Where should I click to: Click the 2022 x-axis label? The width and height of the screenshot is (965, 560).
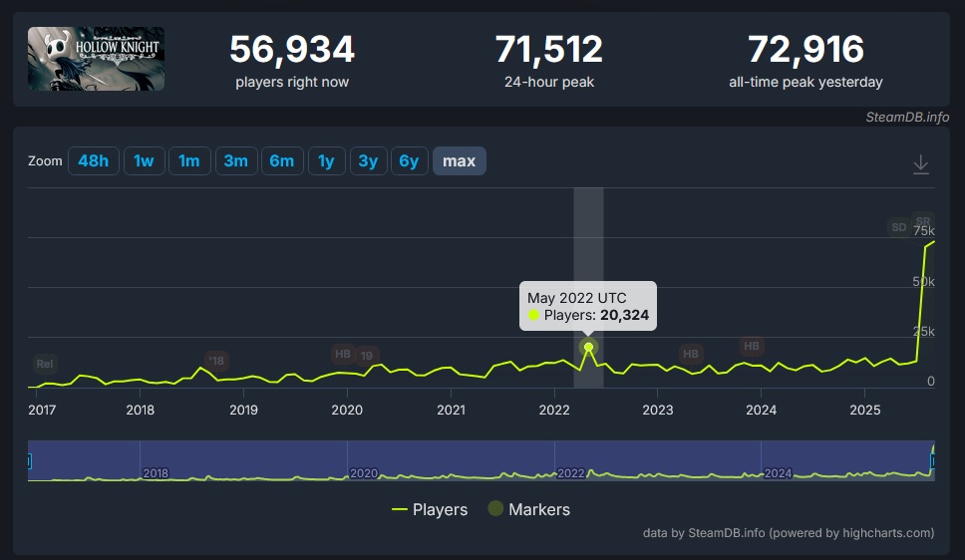[x=554, y=410]
